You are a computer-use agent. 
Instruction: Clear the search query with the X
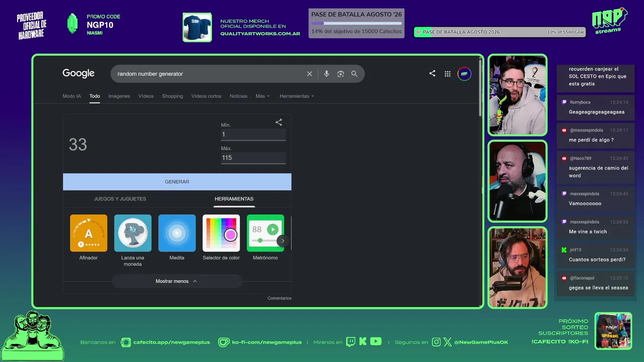point(309,74)
